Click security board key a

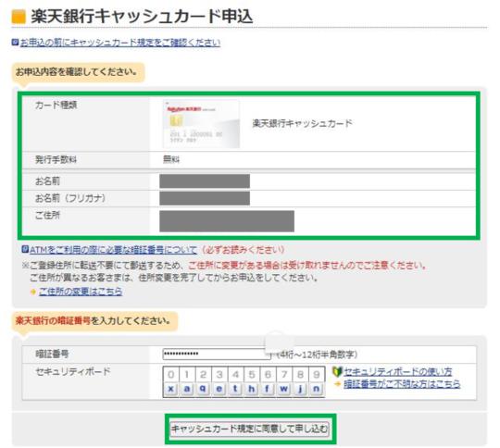[x=187, y=389]
